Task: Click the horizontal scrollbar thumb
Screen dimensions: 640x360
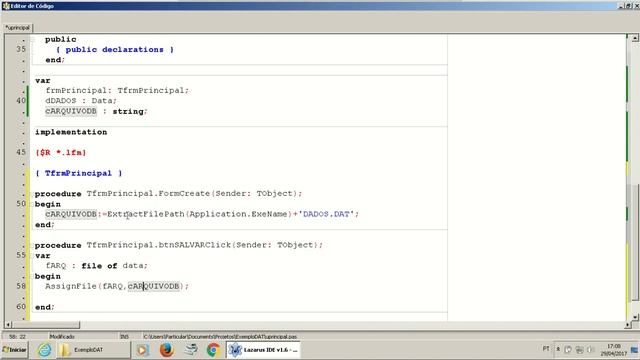Action: click(x=46, y=325)
